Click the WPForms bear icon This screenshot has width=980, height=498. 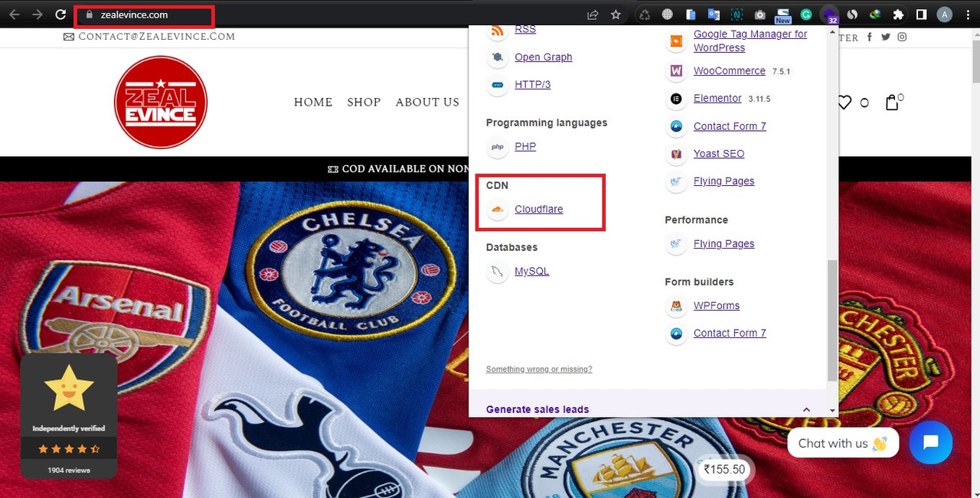pyautogui.click(x=676, y=306)
